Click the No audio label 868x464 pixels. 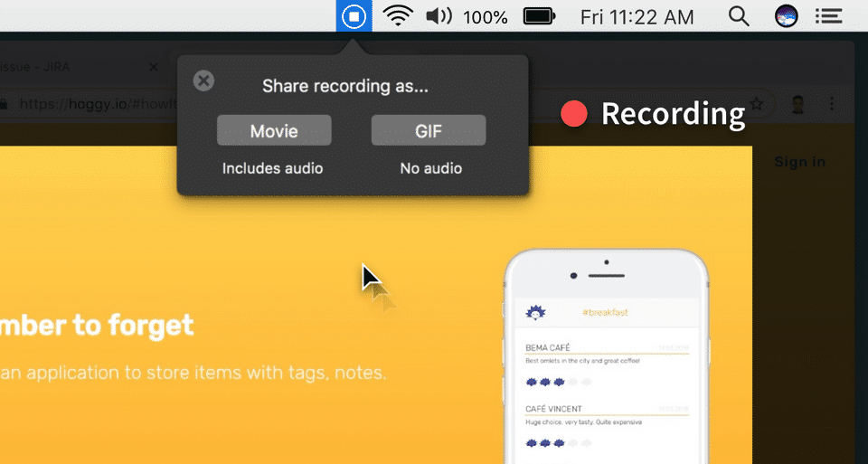pos(430,168)
